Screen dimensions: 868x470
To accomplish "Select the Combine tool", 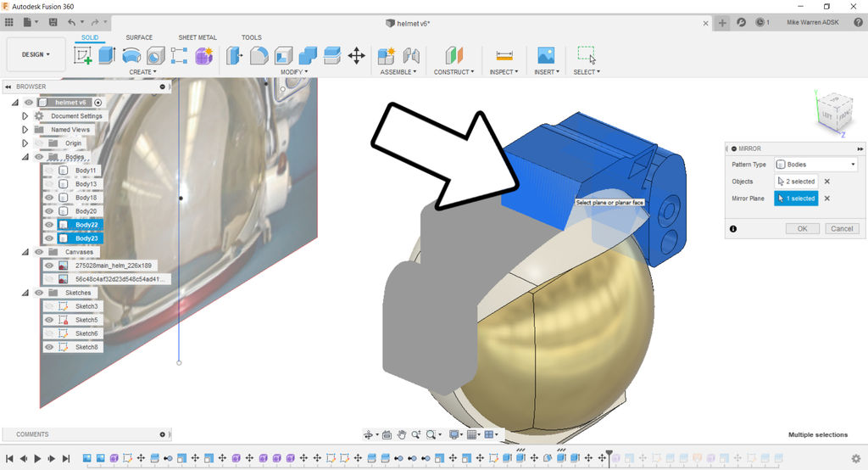I will pos(308,55).
